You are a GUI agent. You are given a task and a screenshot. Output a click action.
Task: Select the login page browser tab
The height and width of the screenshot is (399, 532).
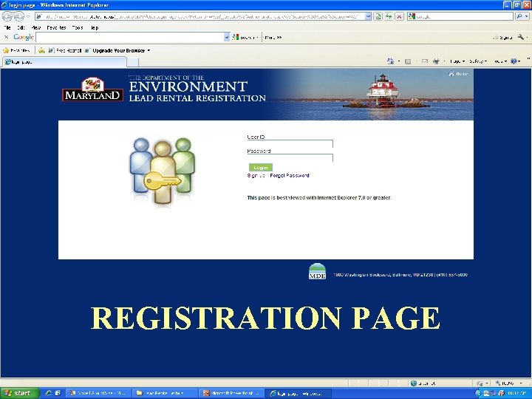64,62
